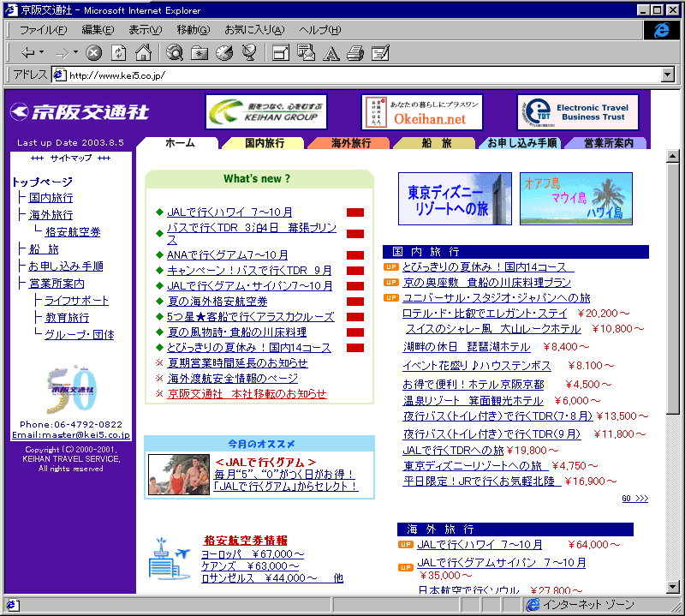Screen dimensions: 685x616
Task: Open the 格安航空券情報 heading link
Action: tap(246, 541)
